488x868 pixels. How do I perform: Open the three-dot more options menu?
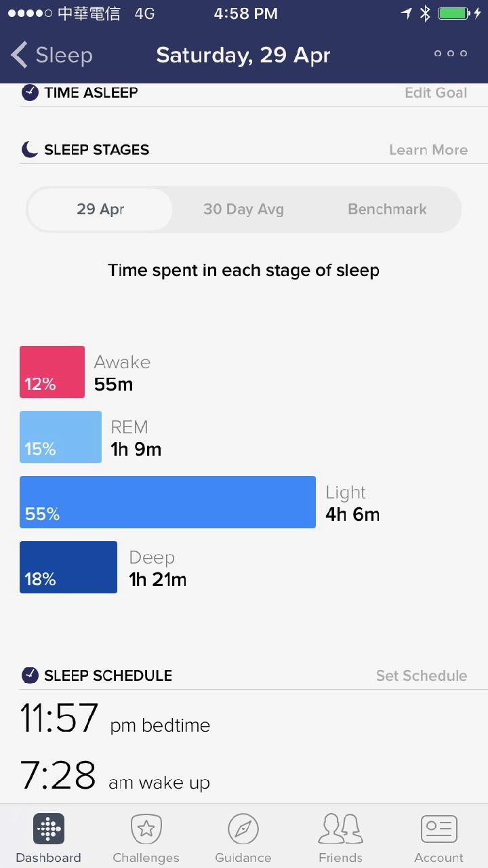click(451, 54)
